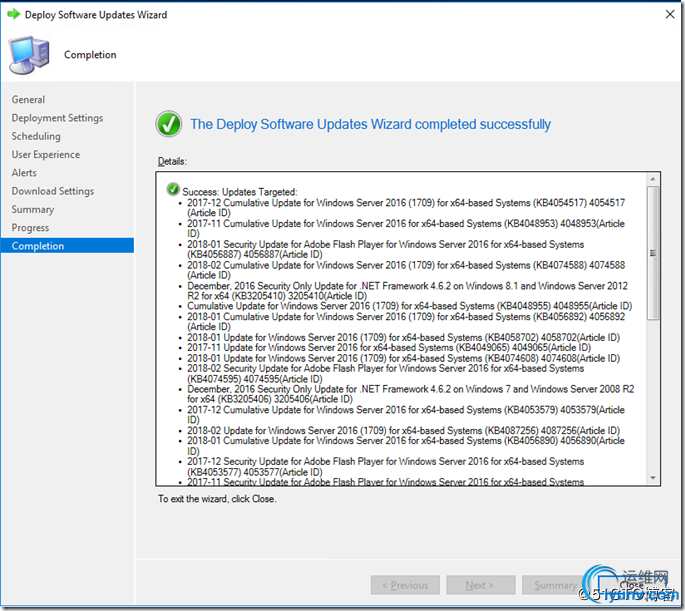Viewport: 685px width, 611px height.
Task: Open the General wizard page
Action: tap(28, 100)
